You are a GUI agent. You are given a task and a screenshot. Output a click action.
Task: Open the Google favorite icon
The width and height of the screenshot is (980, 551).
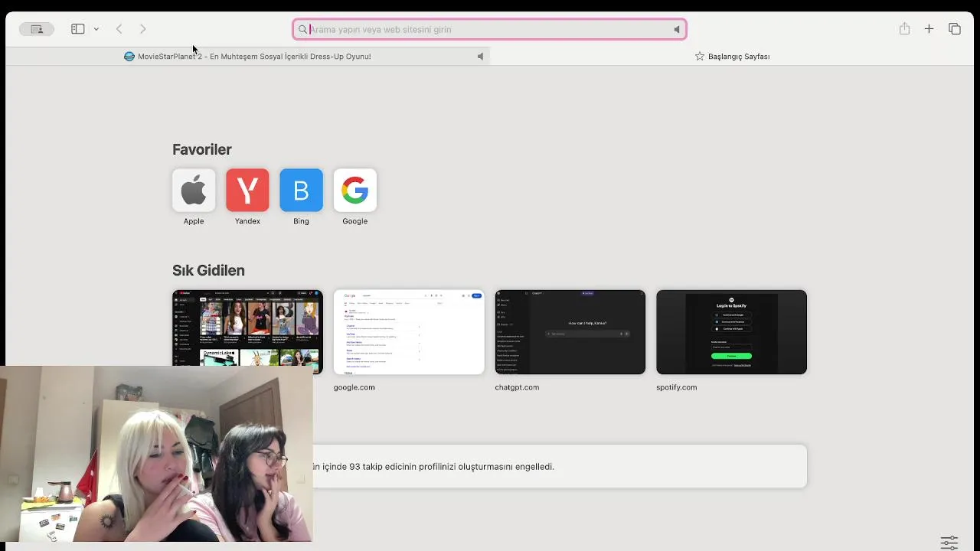354,190
